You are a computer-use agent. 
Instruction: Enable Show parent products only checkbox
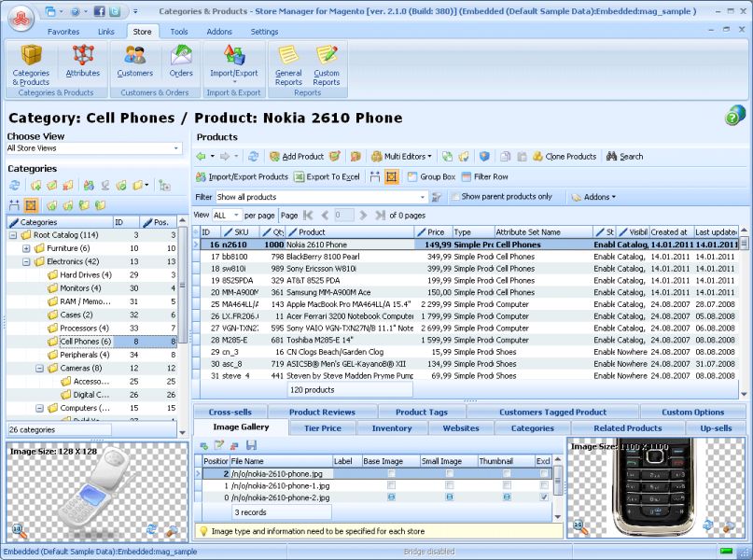[x=454, y=196]
